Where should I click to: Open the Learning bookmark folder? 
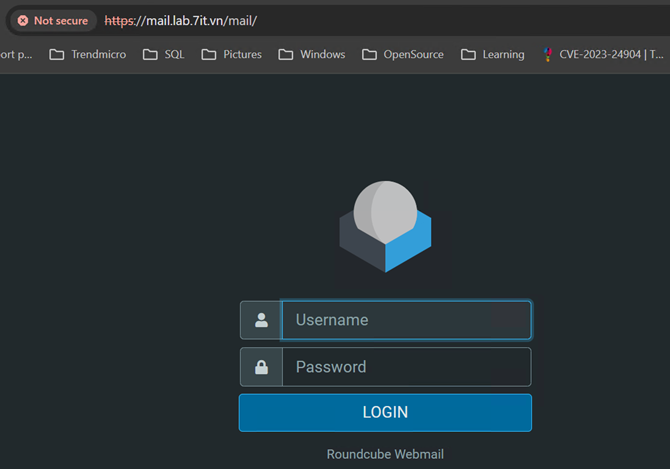[492, 55]
